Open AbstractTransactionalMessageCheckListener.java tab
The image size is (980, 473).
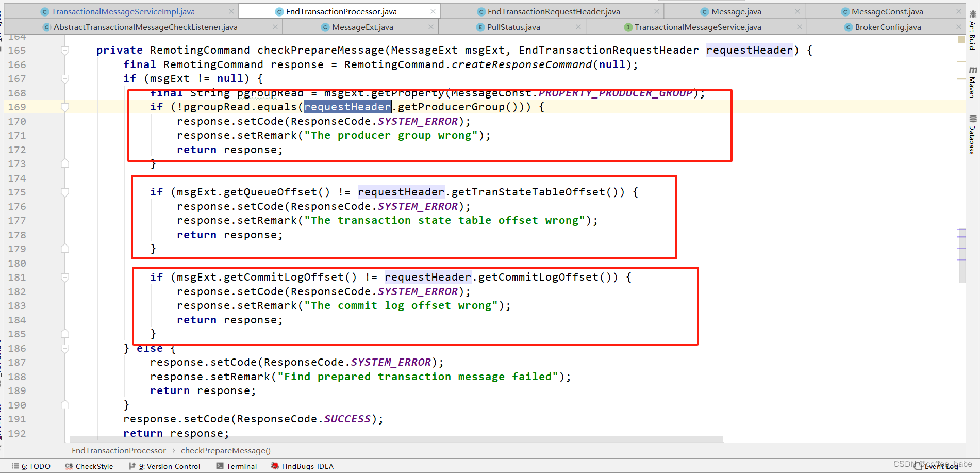tap(145, 27)
